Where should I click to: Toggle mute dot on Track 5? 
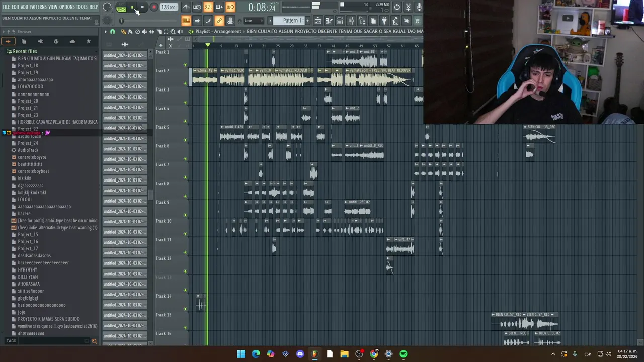click(185, 140)
